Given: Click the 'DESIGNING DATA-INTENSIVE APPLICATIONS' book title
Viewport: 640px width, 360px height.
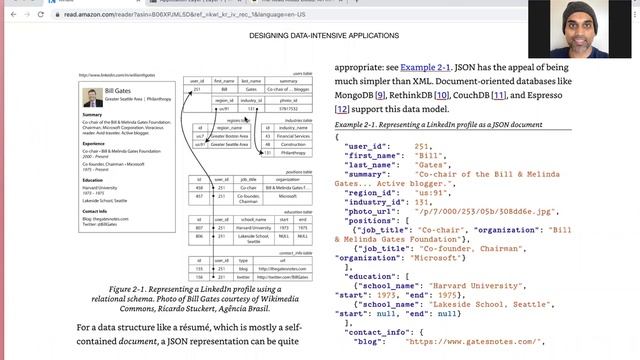Looking at the screenshot, I should (x=324, y=36).
